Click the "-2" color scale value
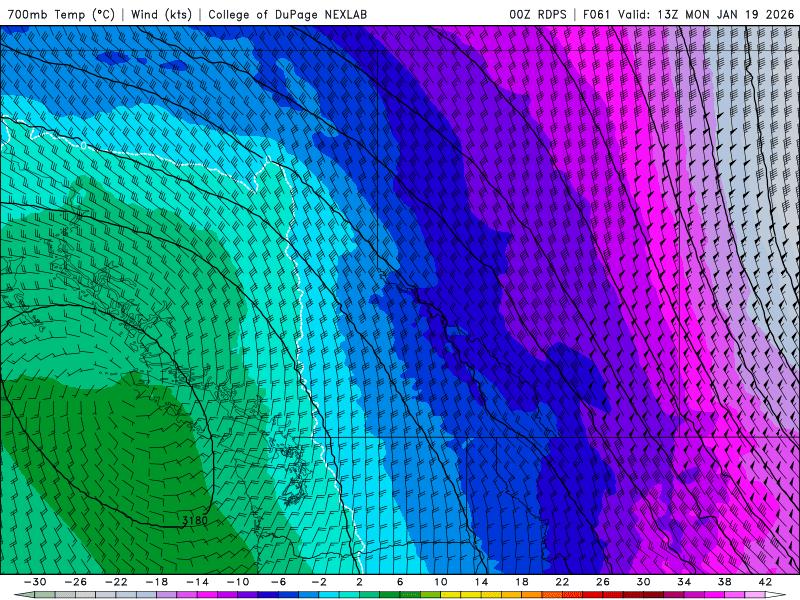This screenshot has height=600, width=800. [319, 582]
